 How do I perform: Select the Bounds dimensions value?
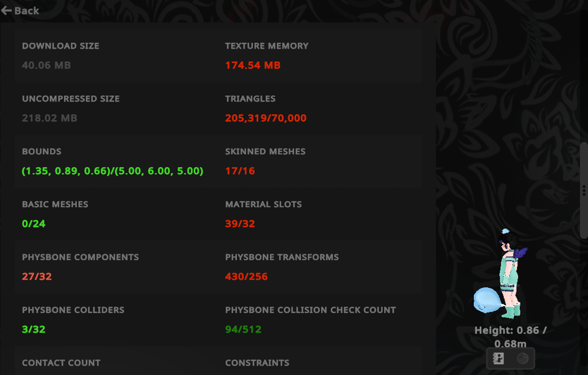[112, 171]
